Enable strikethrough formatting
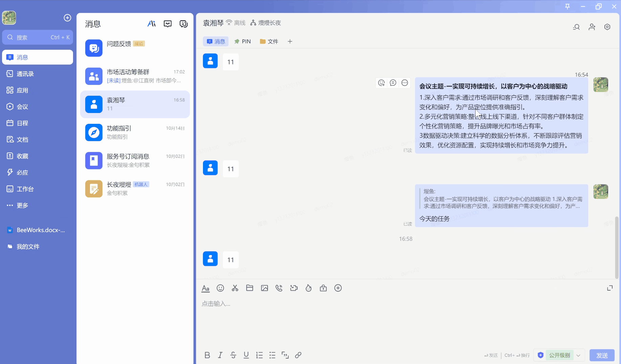This screenshot has height=364, width=621. point(233,355)
